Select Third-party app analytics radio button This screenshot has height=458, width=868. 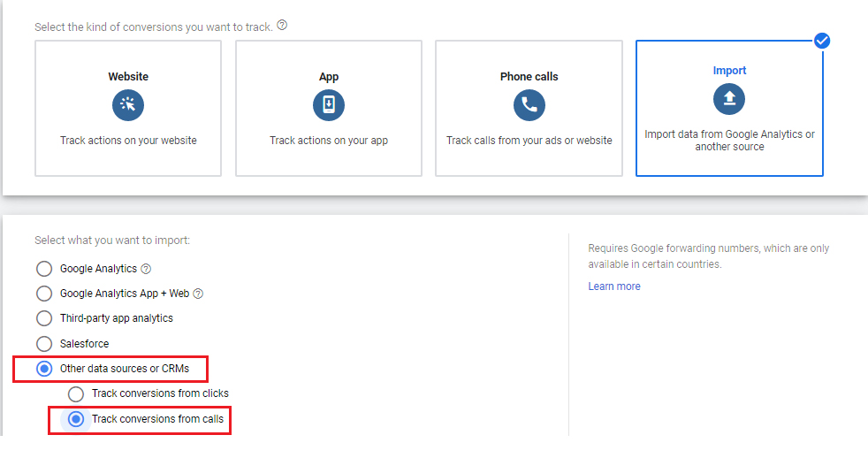pos(44,318)
